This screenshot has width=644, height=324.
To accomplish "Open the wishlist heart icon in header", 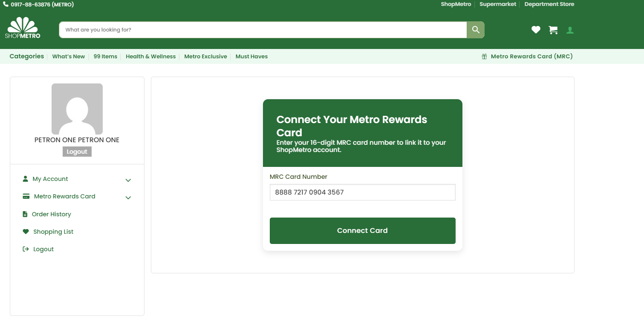I will click(x=536, y=30).
